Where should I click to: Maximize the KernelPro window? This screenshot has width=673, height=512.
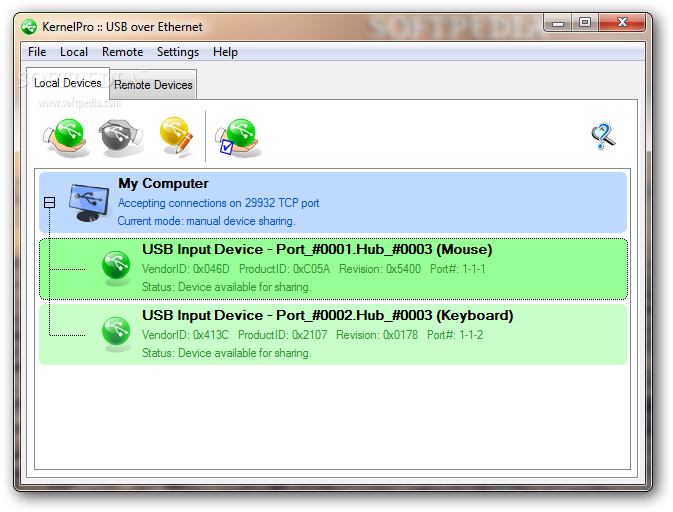585,23
